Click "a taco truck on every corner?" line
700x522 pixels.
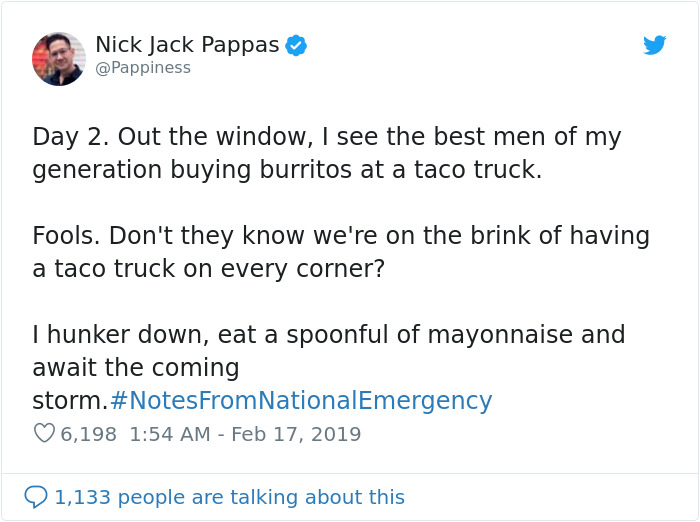(208, 269)
